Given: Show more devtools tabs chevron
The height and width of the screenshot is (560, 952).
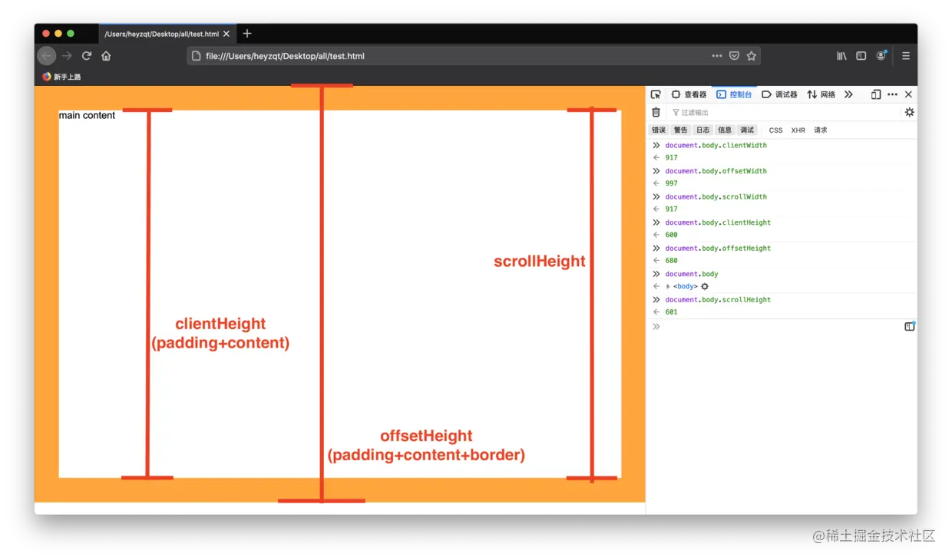Looking at the screenshot, I should [x=848, y=94].
